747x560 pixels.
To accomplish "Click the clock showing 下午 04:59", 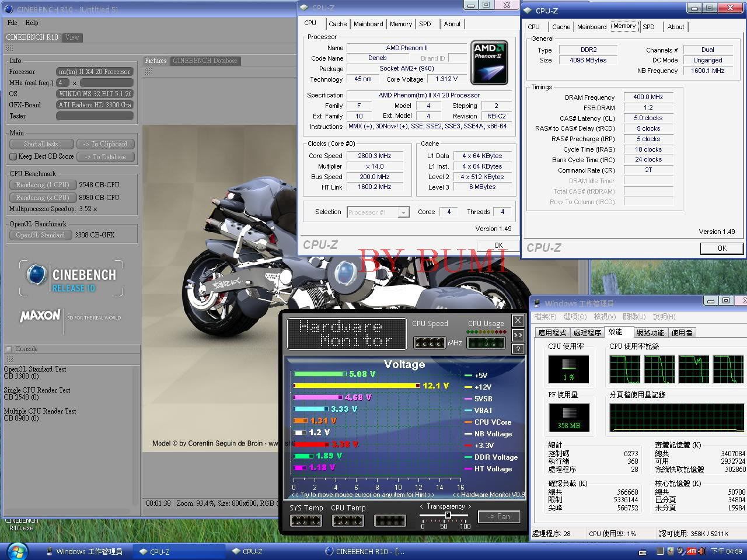I will coord(726,551).
